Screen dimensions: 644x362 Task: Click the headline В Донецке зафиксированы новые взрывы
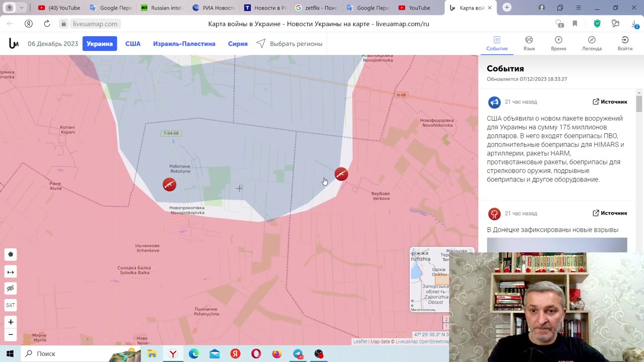552,230
